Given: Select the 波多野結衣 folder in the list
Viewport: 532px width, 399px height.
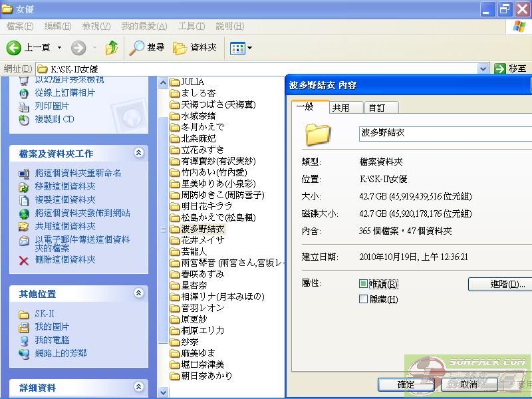Looking at the screenshot, I should coord(201,228).
